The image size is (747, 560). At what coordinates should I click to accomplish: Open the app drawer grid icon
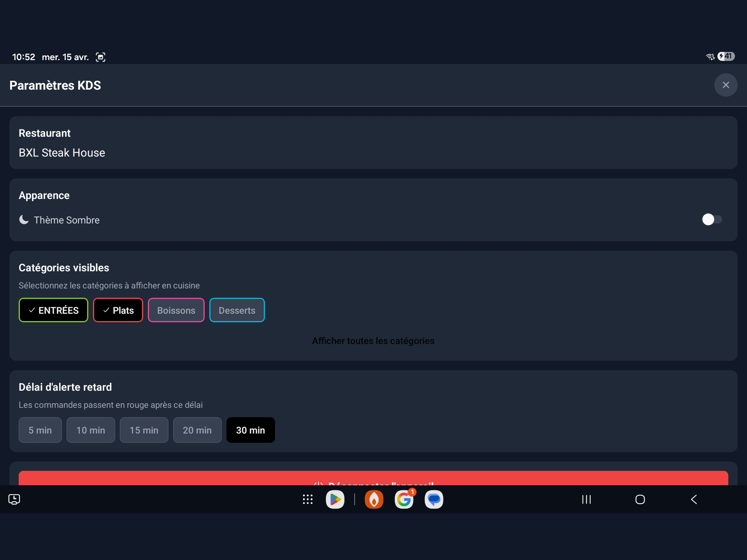pos(308,499)
